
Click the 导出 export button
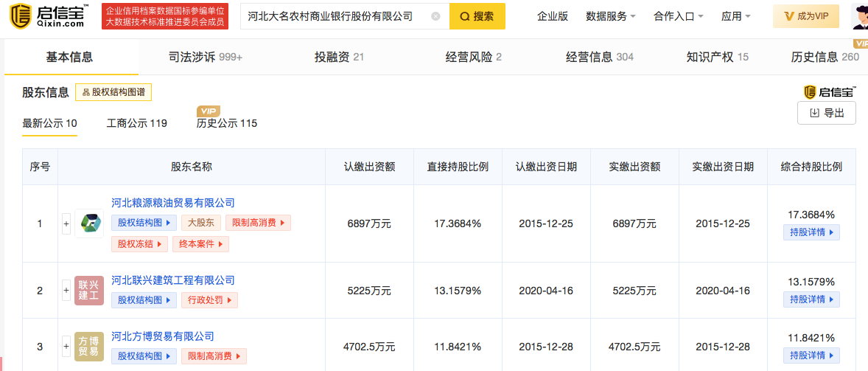[x=826, y=113]
